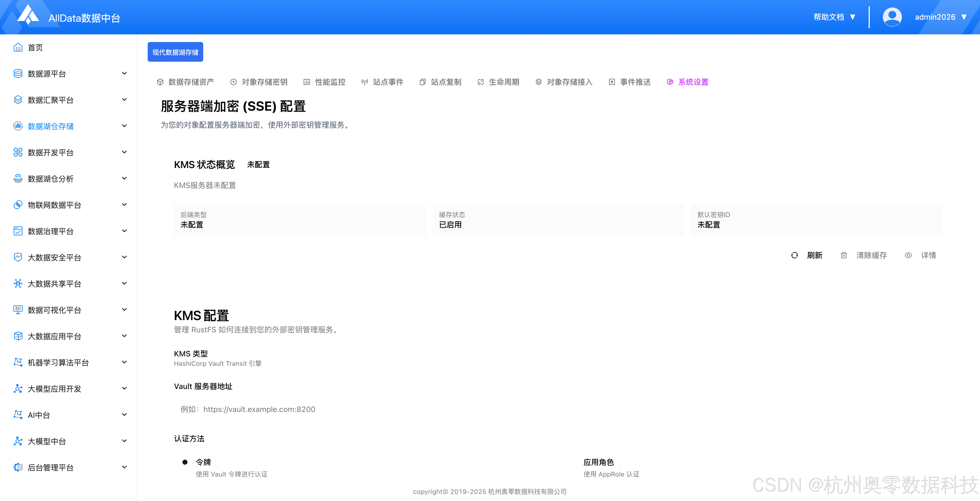The image size is (980, 501).
Task: Click the 现代数据湖存储 blue button
Action: pyautogui.click(x=175, y=52)
